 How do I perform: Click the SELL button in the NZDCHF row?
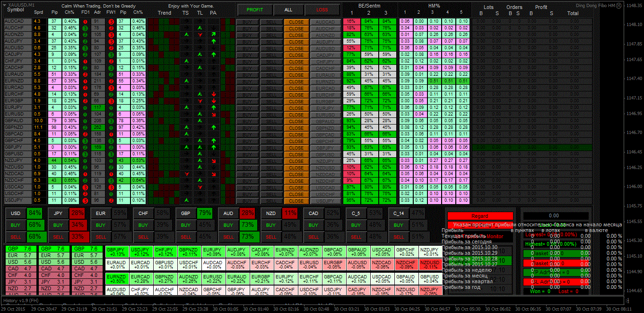(271, 181)
